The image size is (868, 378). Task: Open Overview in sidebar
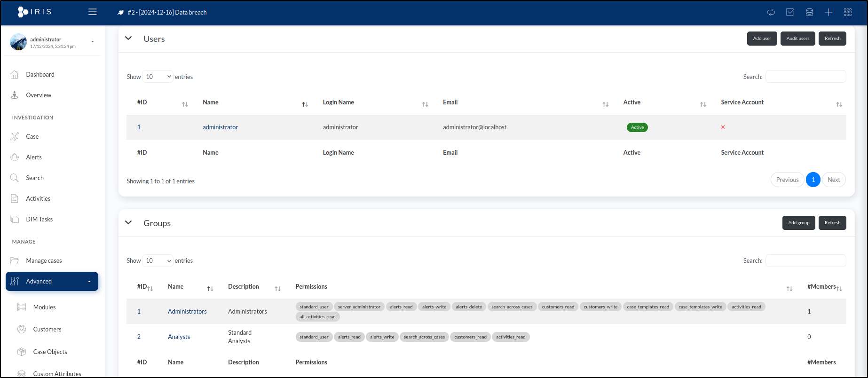39,95
